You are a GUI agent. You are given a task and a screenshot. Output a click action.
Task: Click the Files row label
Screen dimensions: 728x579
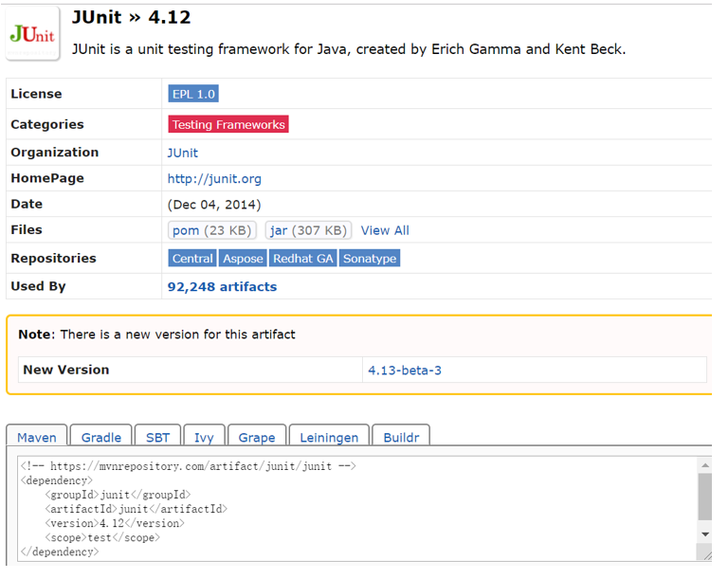27,230
